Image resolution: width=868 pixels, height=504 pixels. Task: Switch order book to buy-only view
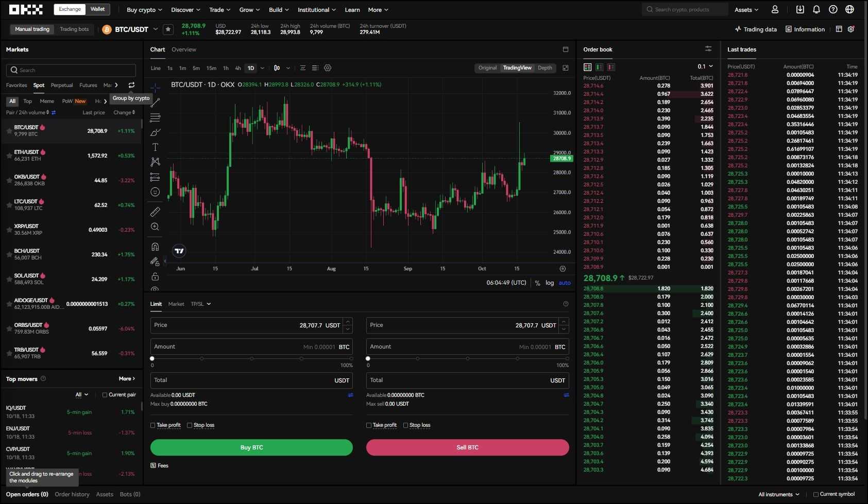[x=599, y=67]
